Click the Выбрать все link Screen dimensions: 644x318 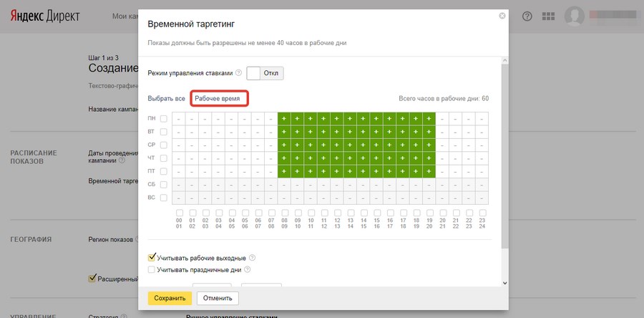click(x=166, y=98)
